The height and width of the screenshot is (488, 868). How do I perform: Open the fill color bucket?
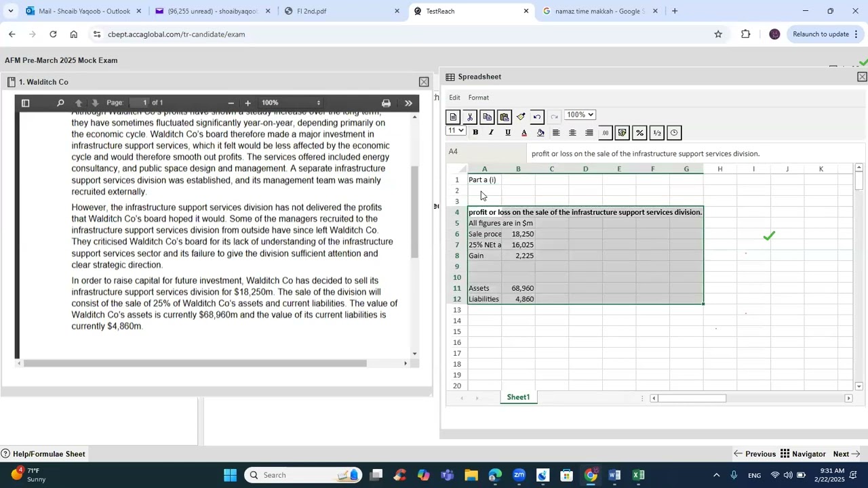(540, 133)
